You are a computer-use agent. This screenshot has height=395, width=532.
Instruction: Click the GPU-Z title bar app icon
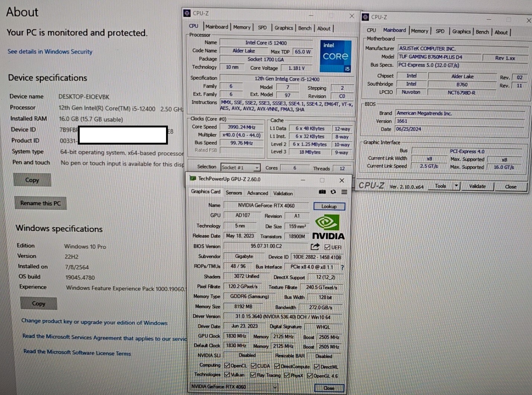coord(193,178)
